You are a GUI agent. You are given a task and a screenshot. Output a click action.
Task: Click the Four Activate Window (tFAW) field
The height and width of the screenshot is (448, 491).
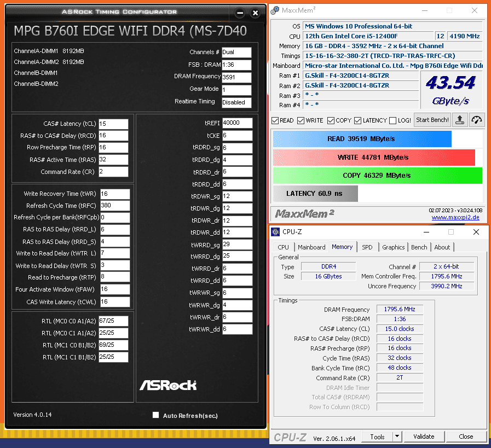(x=115, y=289)
